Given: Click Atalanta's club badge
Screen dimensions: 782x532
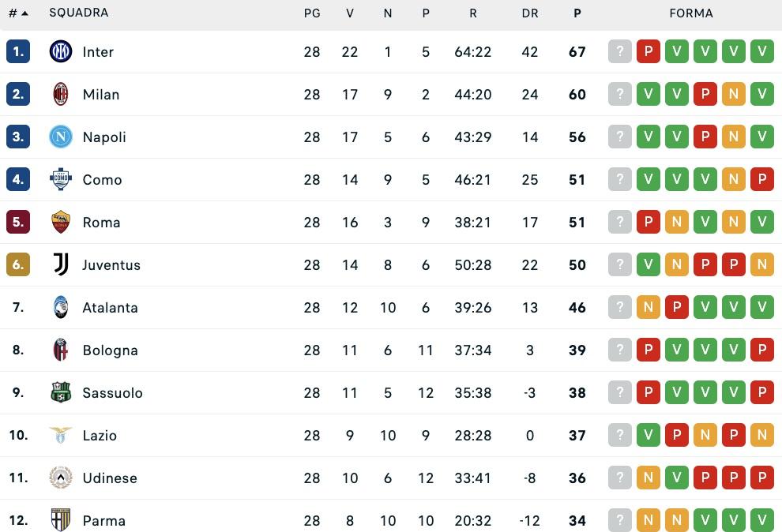Looking at the screenshot, I should click(60, 308).
